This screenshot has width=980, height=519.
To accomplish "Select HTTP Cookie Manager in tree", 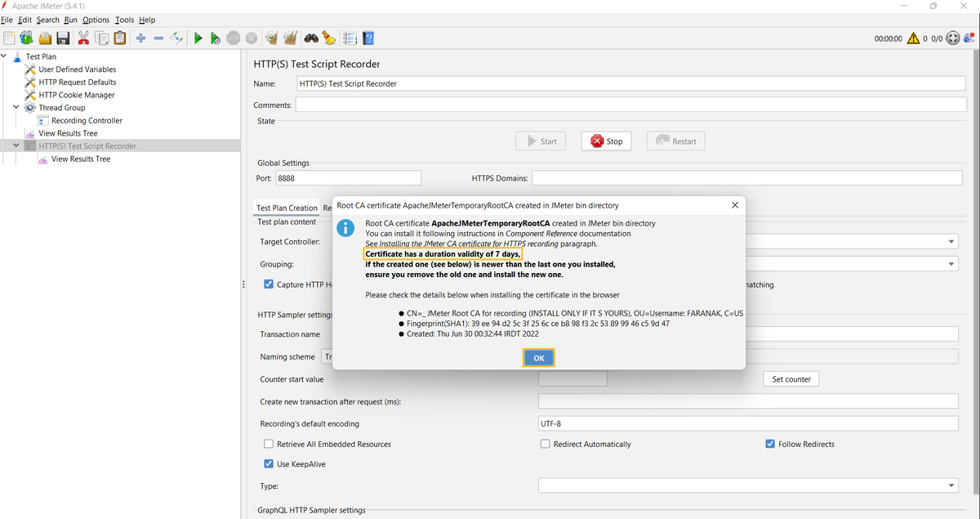I will click(x=76, y=95).
